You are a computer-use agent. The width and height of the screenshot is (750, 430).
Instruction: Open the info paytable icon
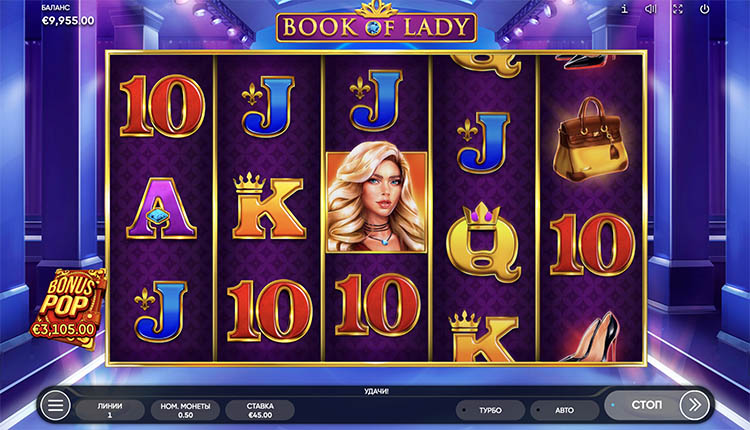pyautogui.click(x=624, y=9)
